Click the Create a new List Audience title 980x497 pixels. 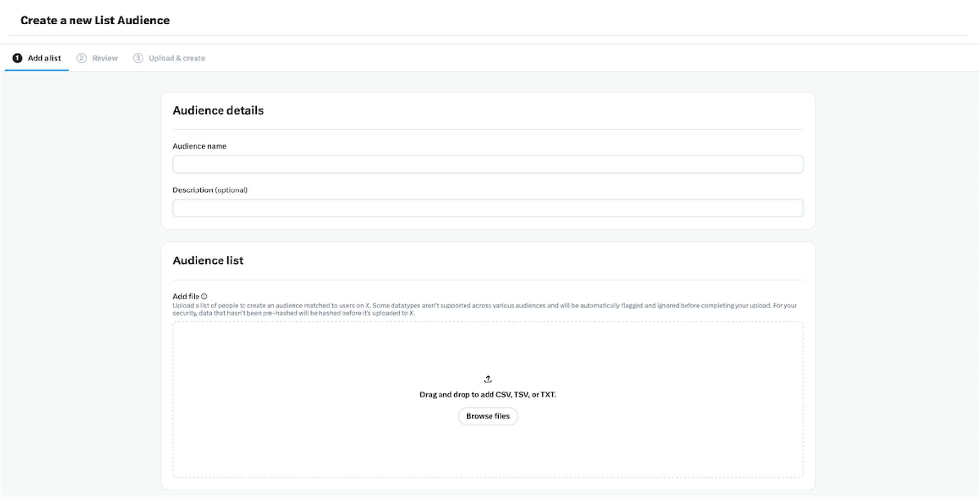[x=95, y=20]
